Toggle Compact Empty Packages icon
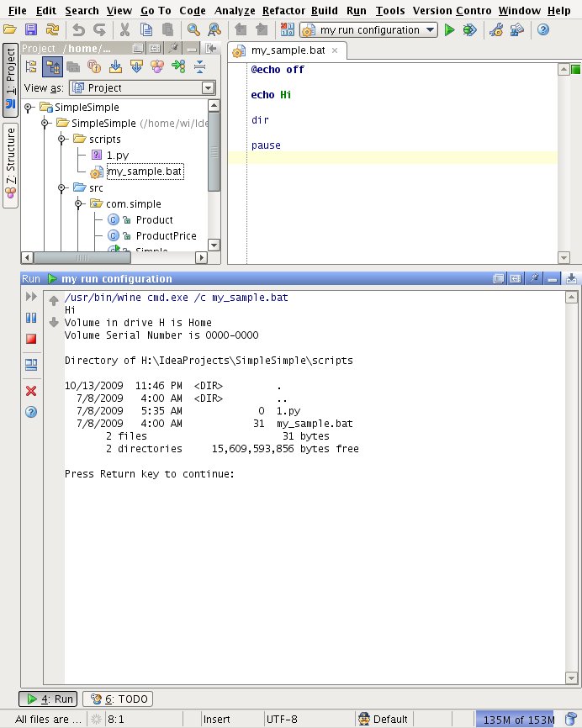The height and width of the screenshot is (728, 582). coord(73,67)
